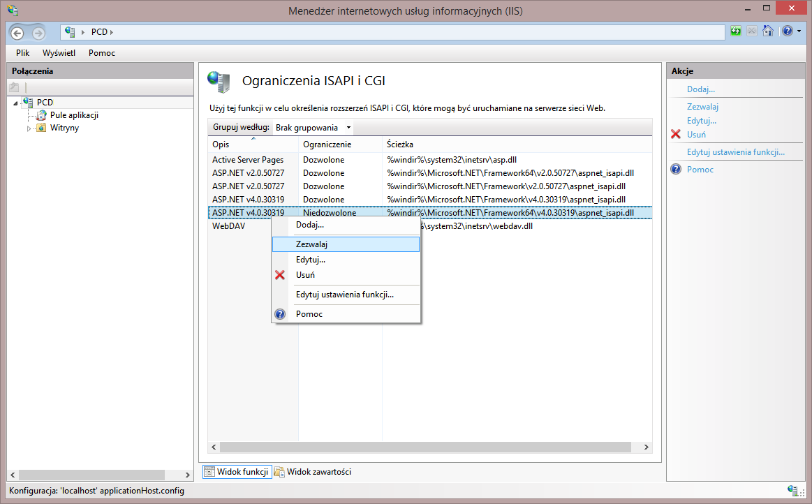Click the Pule aplikacji tree icon
This screenshot has width=812, height=504.
[41, 115]
